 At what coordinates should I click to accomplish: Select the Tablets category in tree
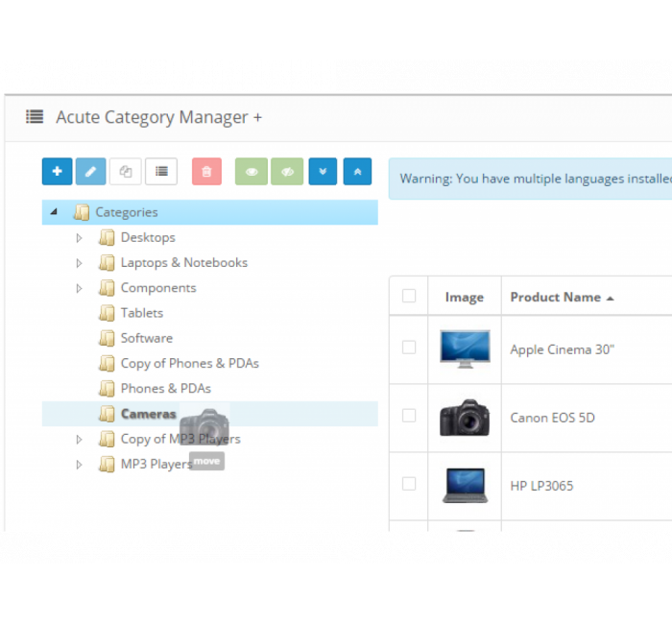[141, 313]
